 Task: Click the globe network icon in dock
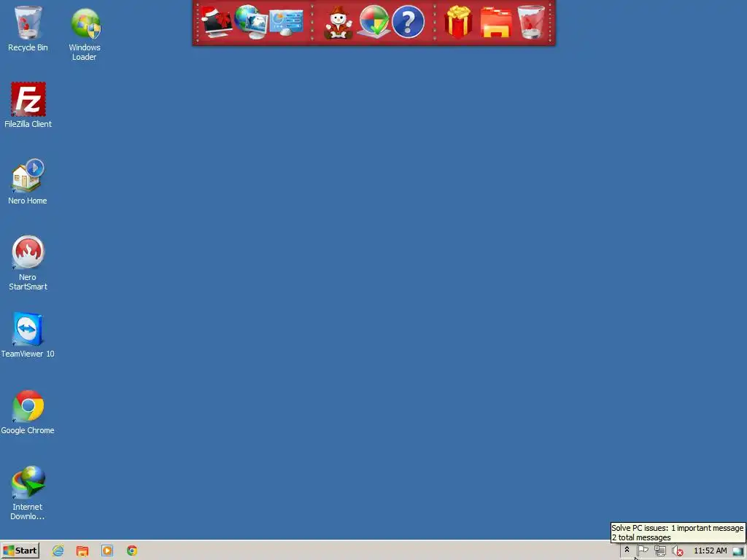click(x=251, y=22)
